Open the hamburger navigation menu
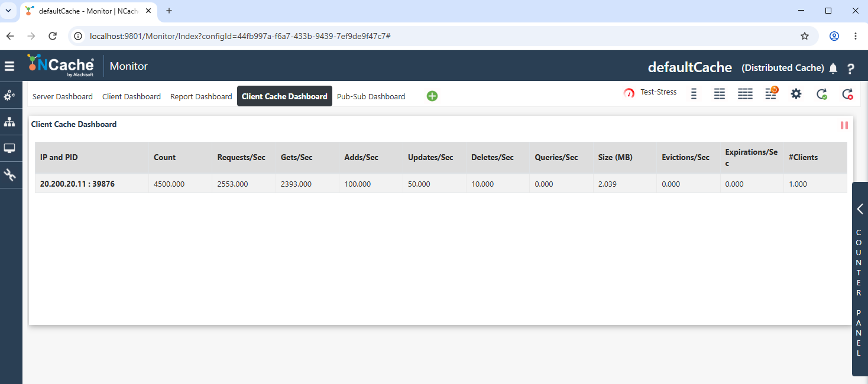This screenshot has height=384, width=868. pyautogui.click(x=9, y=66)
